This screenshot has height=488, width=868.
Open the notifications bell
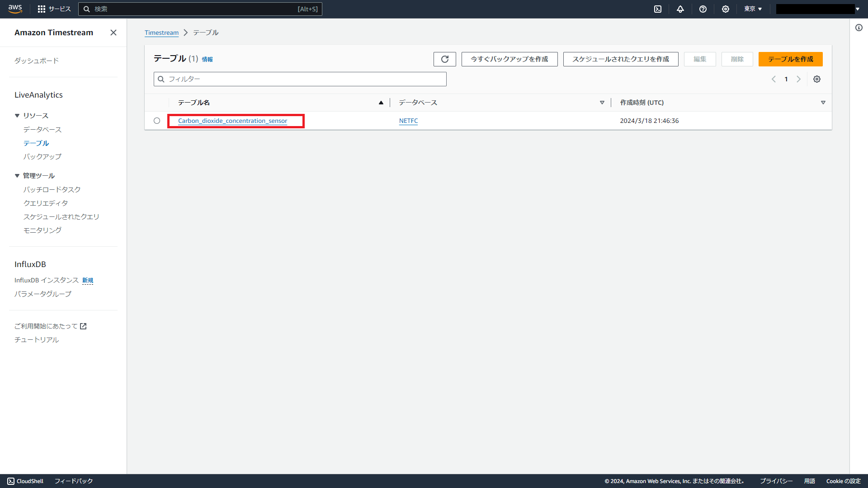click(680, 9)
